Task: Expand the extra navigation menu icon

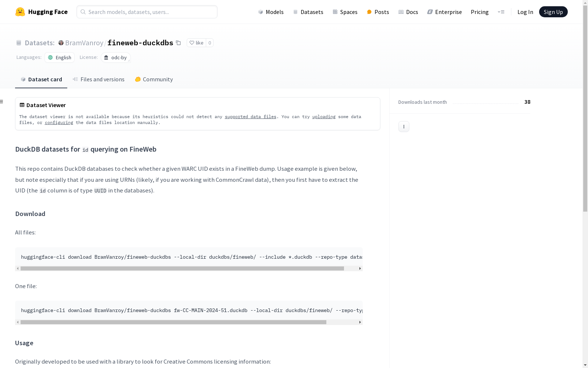Action: click(501, 12)
